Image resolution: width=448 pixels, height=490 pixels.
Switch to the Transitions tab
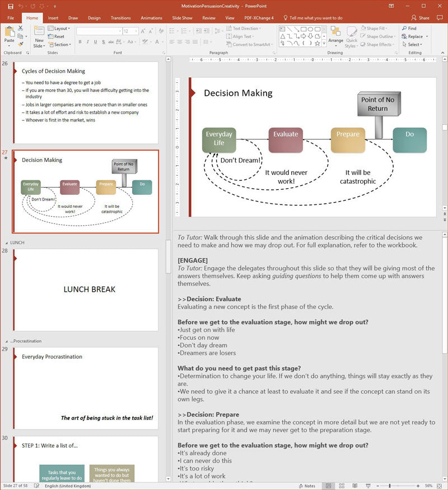click(x=120, y=18)
